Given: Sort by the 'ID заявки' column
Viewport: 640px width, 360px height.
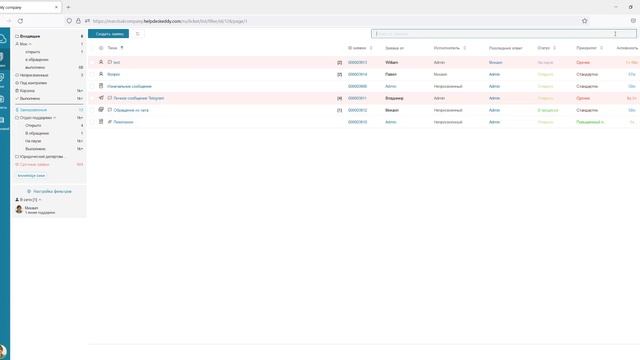Looking at the screenshot, I should [371, 48].
